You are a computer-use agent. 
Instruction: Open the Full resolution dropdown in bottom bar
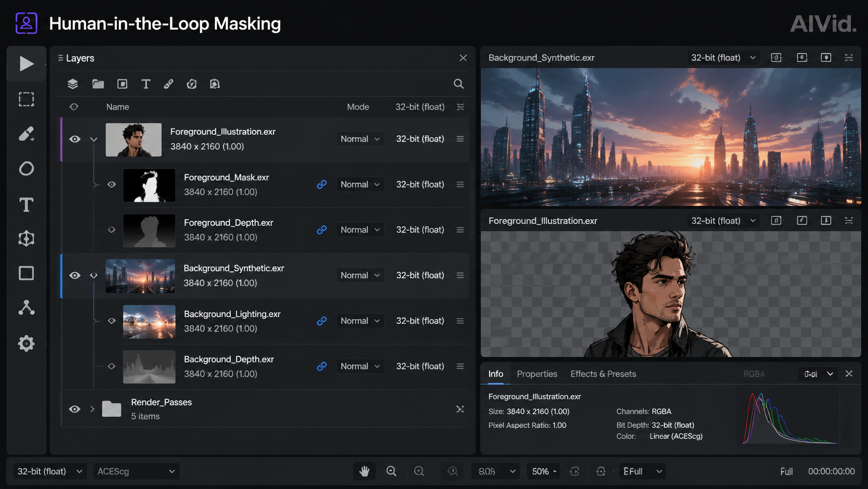[642, 471]
